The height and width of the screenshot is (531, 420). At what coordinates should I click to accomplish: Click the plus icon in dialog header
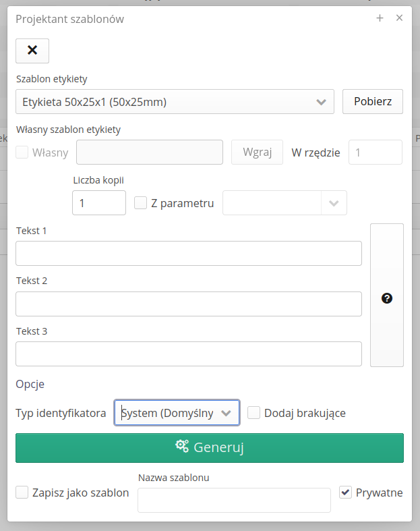(380, 18)
